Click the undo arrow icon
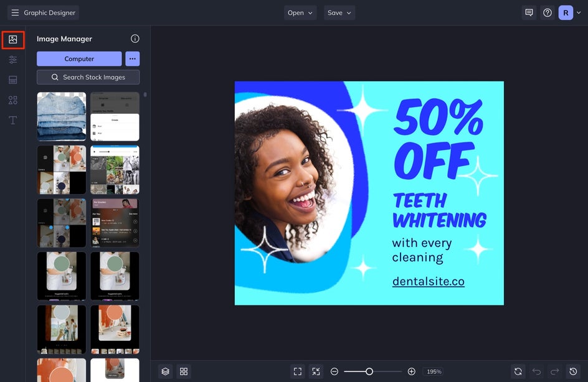The width and height of the screenshot is (588, 382). pyautogui.click(x=537, y=371)
